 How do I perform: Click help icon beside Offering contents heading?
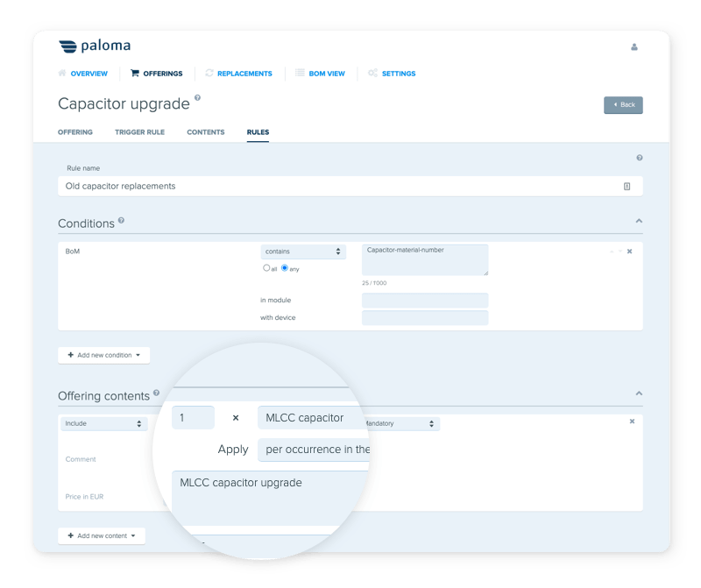(x=156, y=393)
